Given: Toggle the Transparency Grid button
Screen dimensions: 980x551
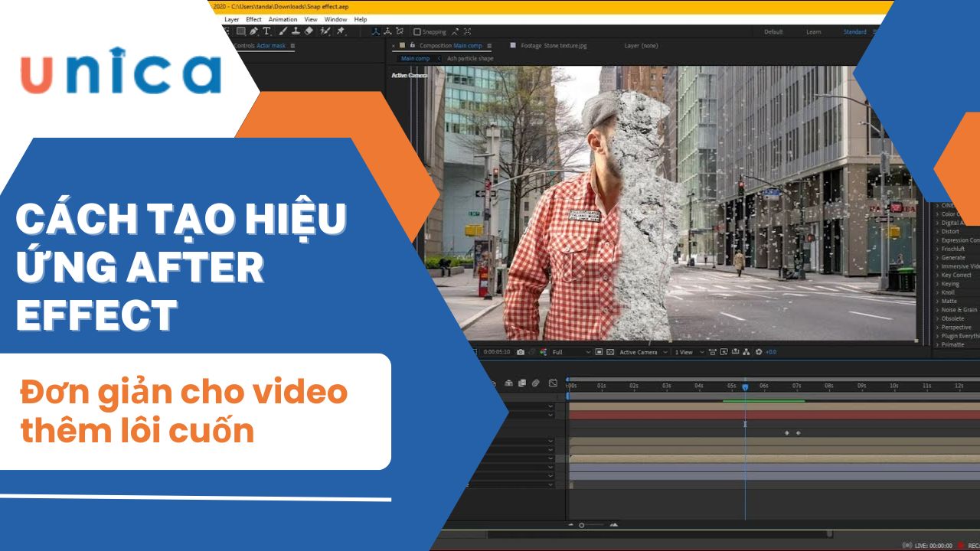Looking at the screenshot, I should [x=610, y=352].
